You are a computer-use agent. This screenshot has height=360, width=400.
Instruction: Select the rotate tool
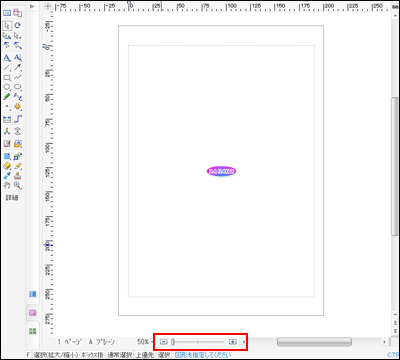(18, 25)
